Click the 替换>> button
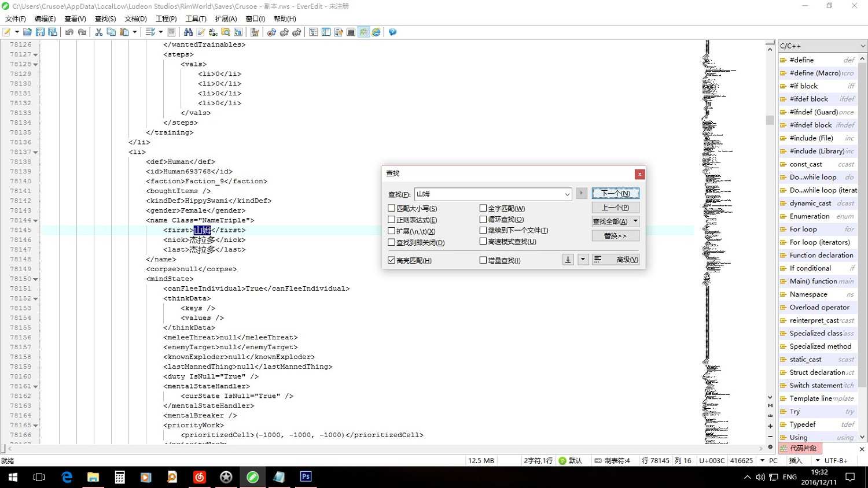Image resolution: width=868 pixels, height=488 pixels. click(x=615, y=236)
